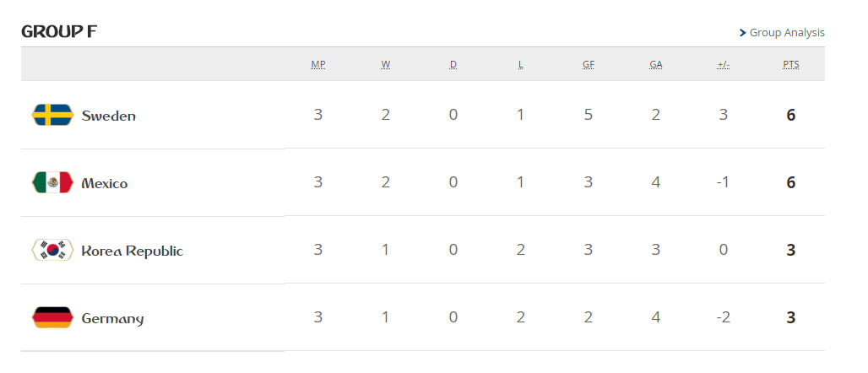Viewport: 868px width, 373px height.
Task: Click the D column header
Action: pos(453,64)
